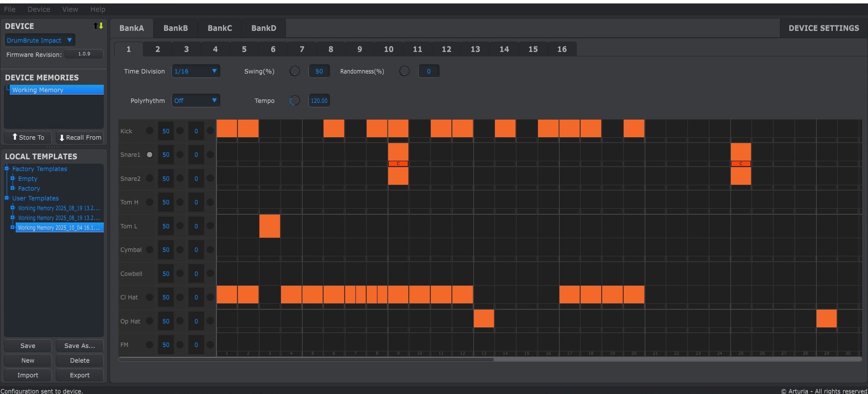Toggle Kick step 3 in the grid
Image resolution: width=868 pixels, height=394 pixels.
point(270,128)
